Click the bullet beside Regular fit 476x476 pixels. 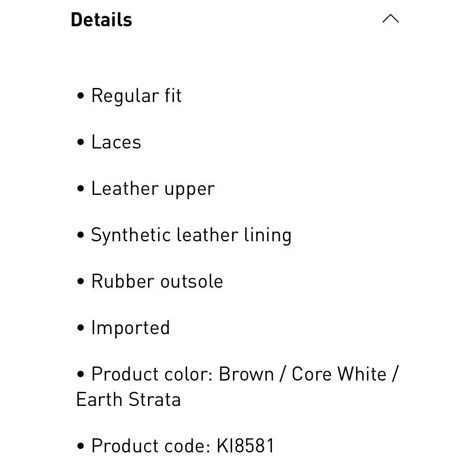81,95
